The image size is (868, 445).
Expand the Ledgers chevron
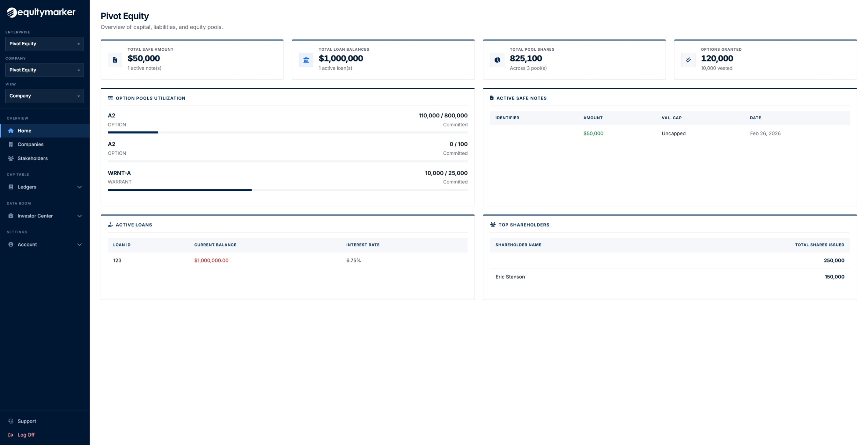click(80, 187)
